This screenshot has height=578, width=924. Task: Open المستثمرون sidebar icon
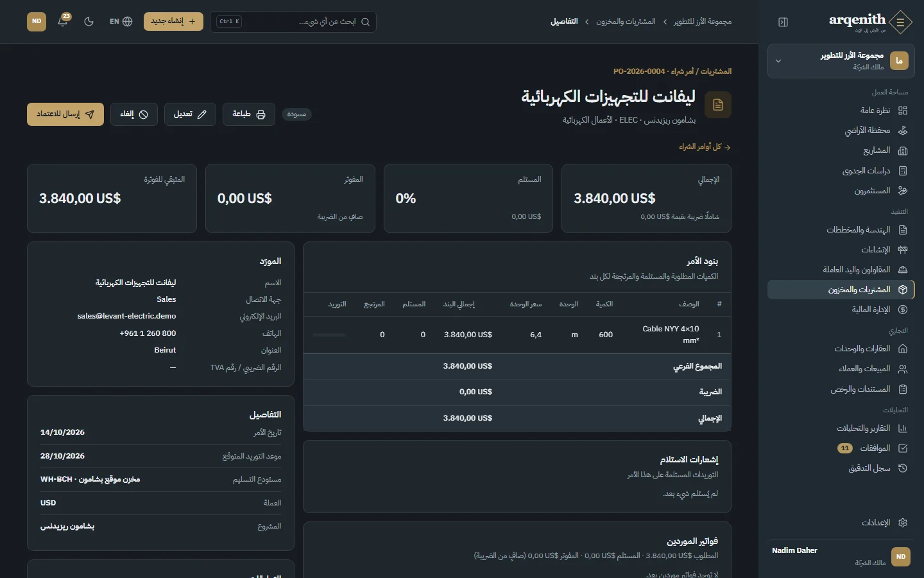tap(903, 191)
